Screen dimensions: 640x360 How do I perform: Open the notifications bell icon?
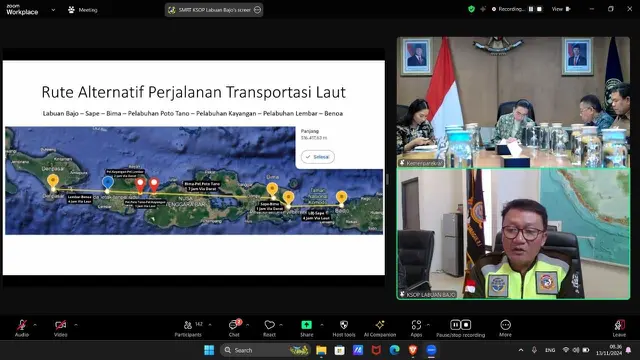(629, 350)
